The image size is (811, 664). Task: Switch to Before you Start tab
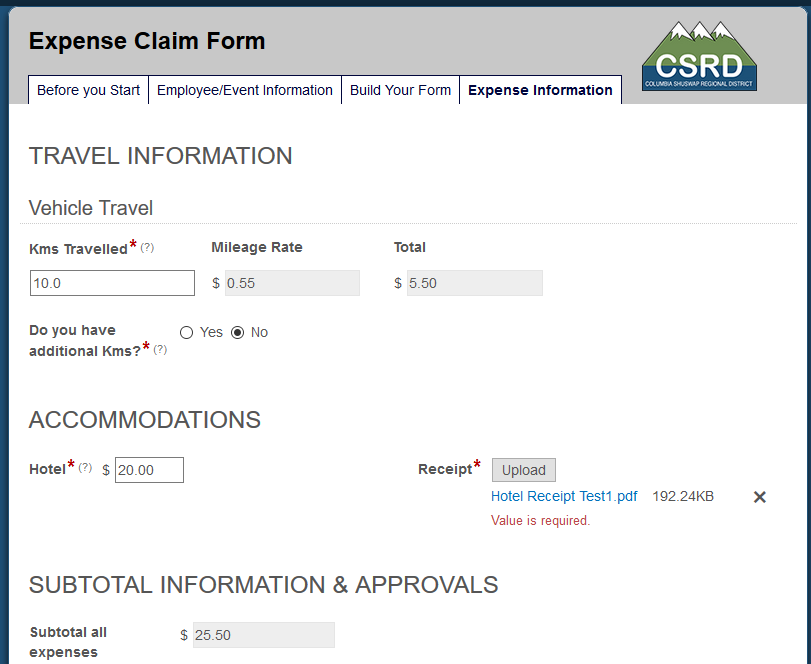tap(88, 90)
